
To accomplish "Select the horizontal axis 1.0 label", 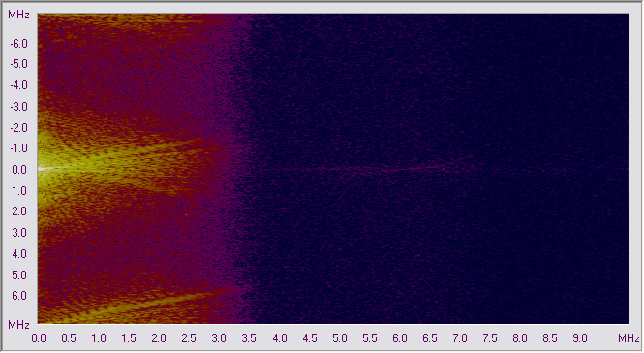I will [99, 338].
